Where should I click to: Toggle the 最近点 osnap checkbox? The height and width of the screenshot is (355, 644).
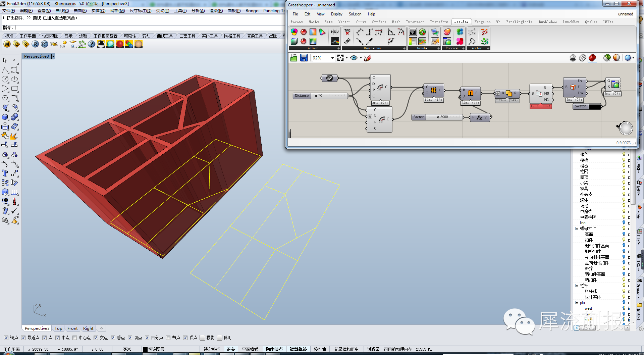pos(23,338)
